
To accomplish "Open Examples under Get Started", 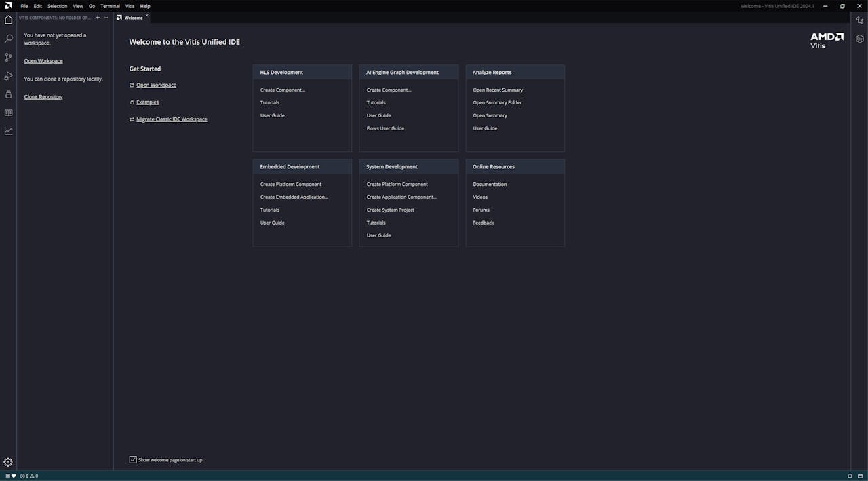I will coord(147,102).
